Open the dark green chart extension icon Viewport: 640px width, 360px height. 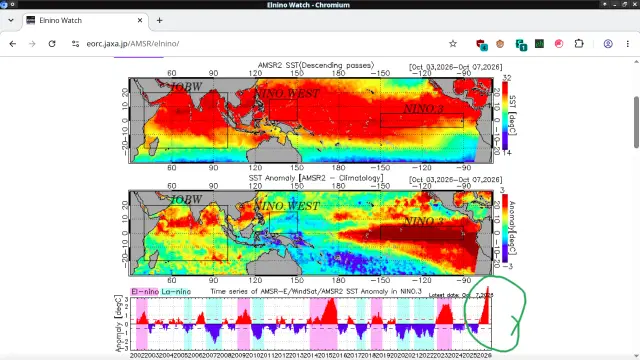[539, 44]
